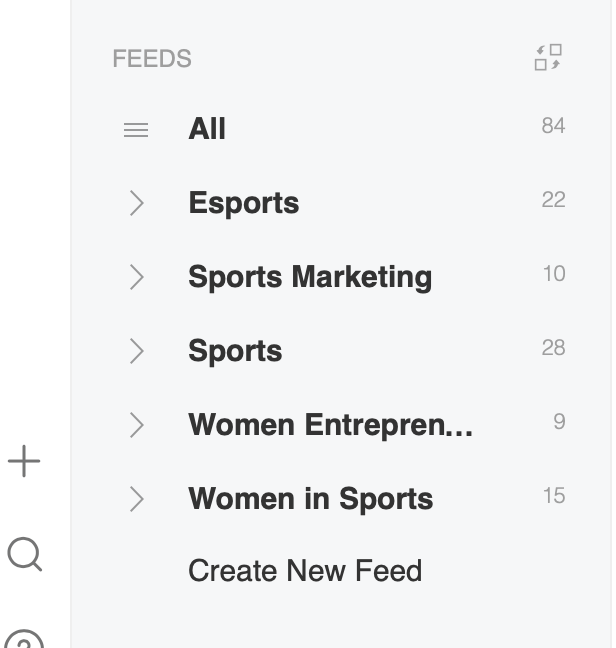Screen dimensions: 616x648
Task: Expand the Women in Sports chevron
Action: pos(137,499)
